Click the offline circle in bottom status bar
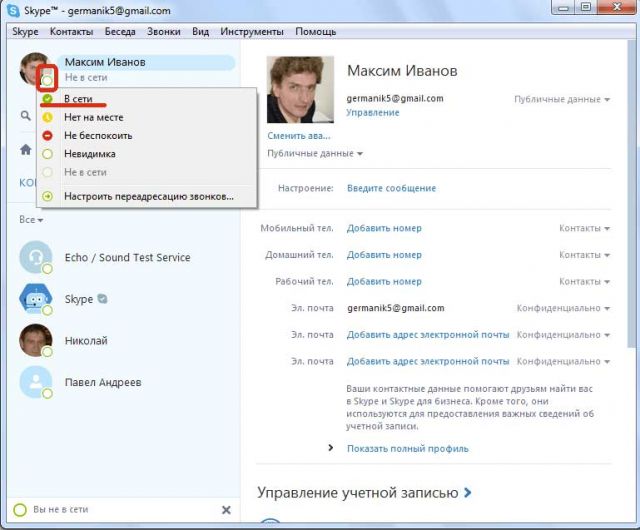 (x=20, y=510)
